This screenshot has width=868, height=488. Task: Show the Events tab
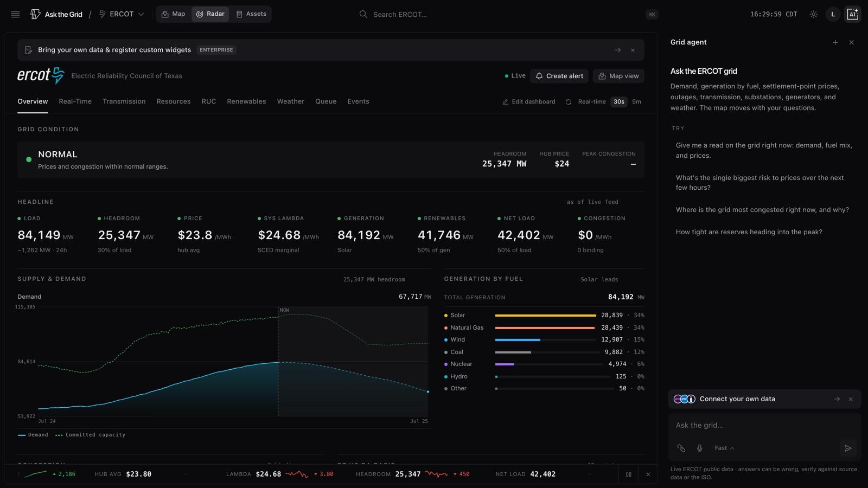pyautogui.click(x=358, y=101)
